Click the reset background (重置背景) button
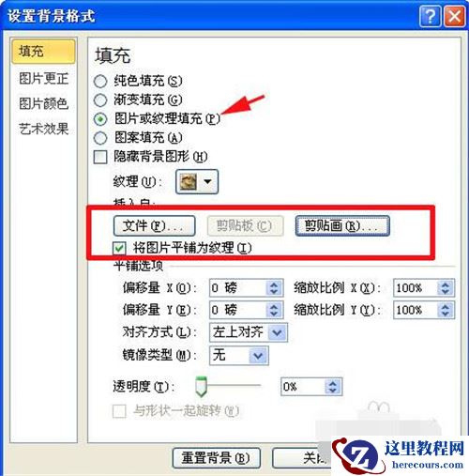This screenshot has height=476, width=469. [x=216, y=458]
